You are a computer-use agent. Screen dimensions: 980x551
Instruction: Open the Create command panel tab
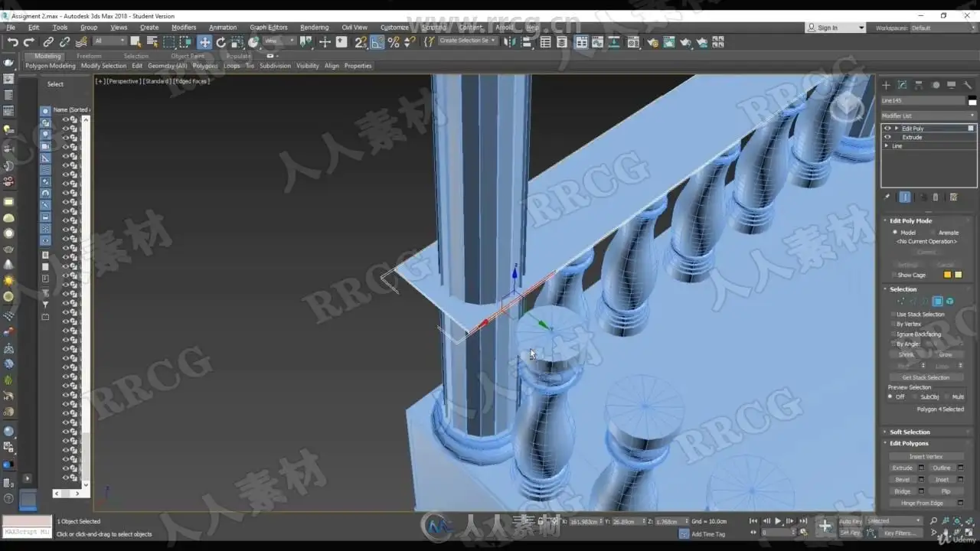(x=887, y=85)
